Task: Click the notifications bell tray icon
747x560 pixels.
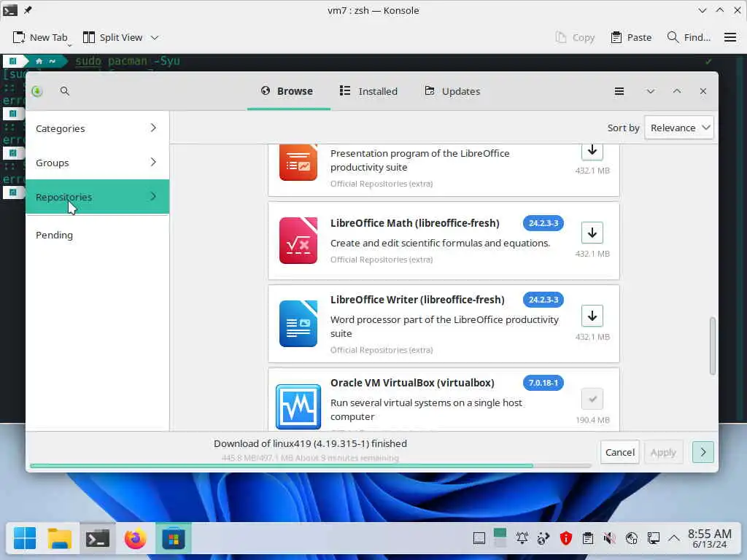Action: 522,538
